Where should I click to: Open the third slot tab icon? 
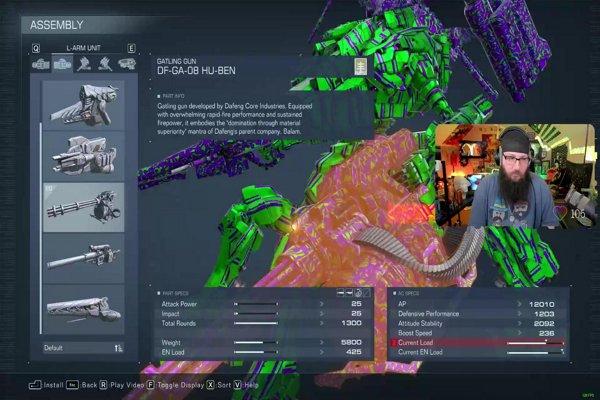84,64
